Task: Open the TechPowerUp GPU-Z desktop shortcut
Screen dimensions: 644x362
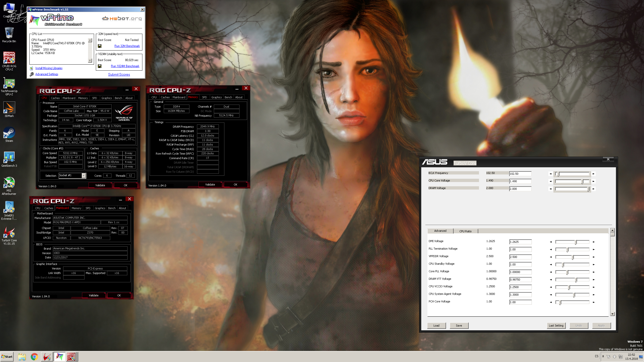Action: 9,86
